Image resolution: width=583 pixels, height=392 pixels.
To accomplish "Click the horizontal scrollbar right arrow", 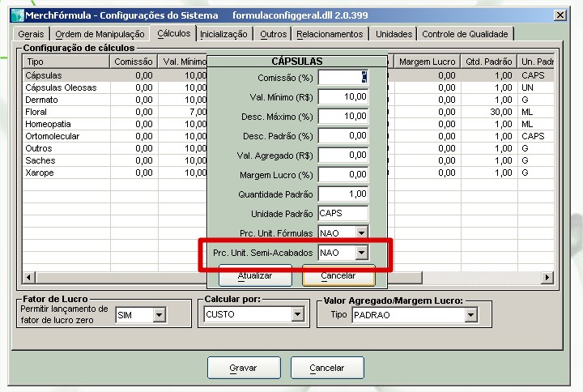I will tap(547, 277).
